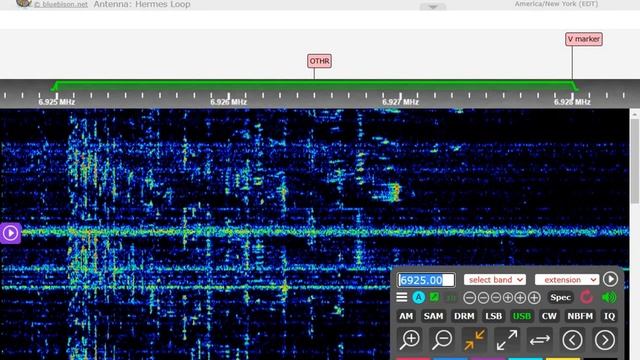The image size is (640, 360).
Task: Select IQ demodulation mode
Action: 609,316
